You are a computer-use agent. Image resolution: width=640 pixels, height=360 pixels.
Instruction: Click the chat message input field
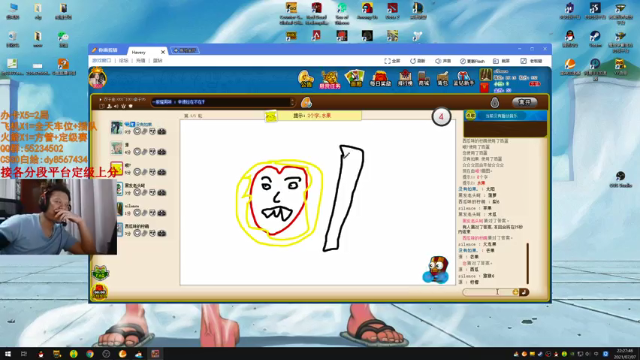point(488,292)
